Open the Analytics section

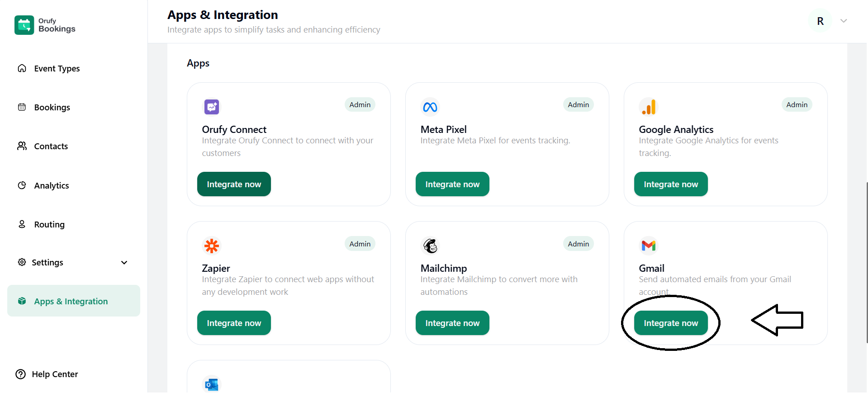52,186
